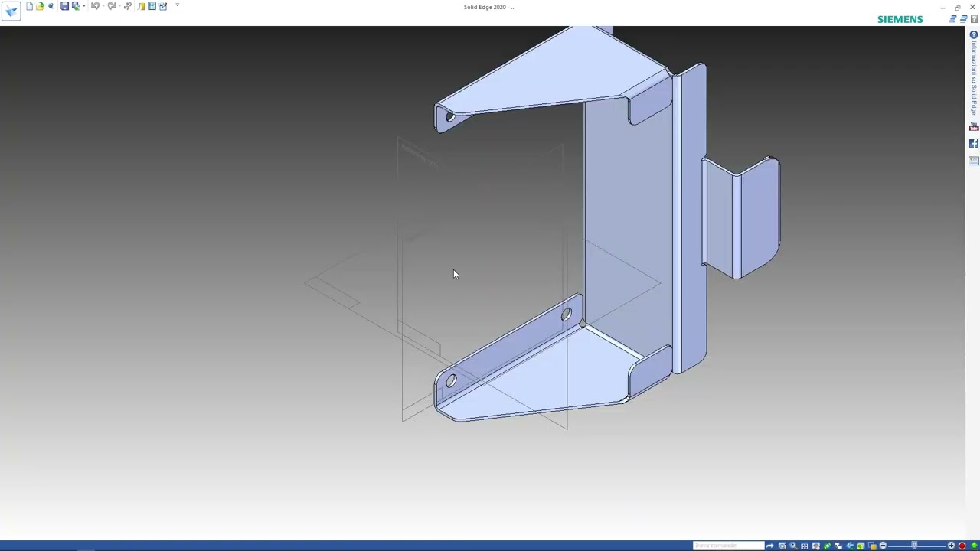Viewport: 980px width, 551px height.
Task: Open the bottom side panel tab icon
Action: (x=974, y=161)
